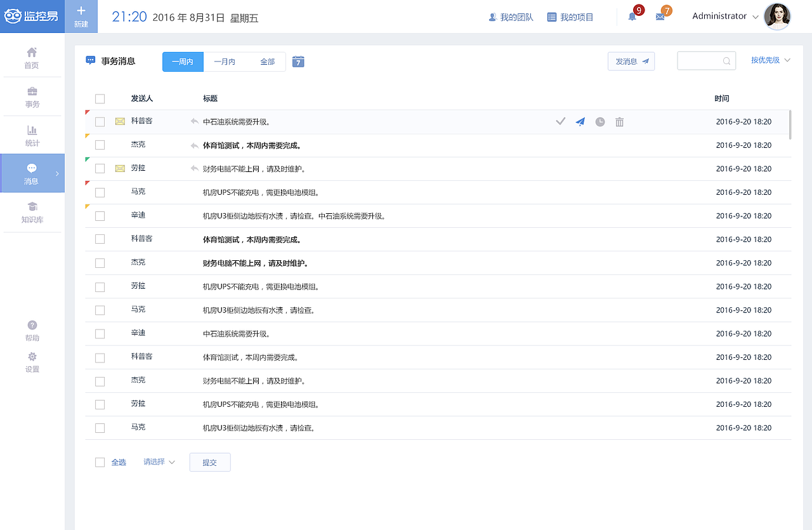The width and height of the screenshot is (812, 530).
Task: Click the magnifier icon in the search box
Action: [727, 61]
